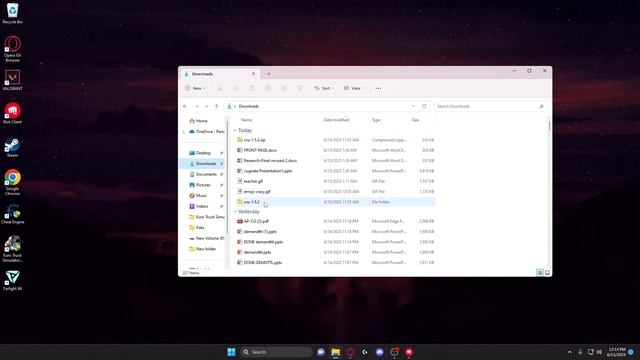The width and height of the screenshot is (640, 360).
Task: Close the Downloads tab
Action: pyautogui.click(x=253, y=74)
